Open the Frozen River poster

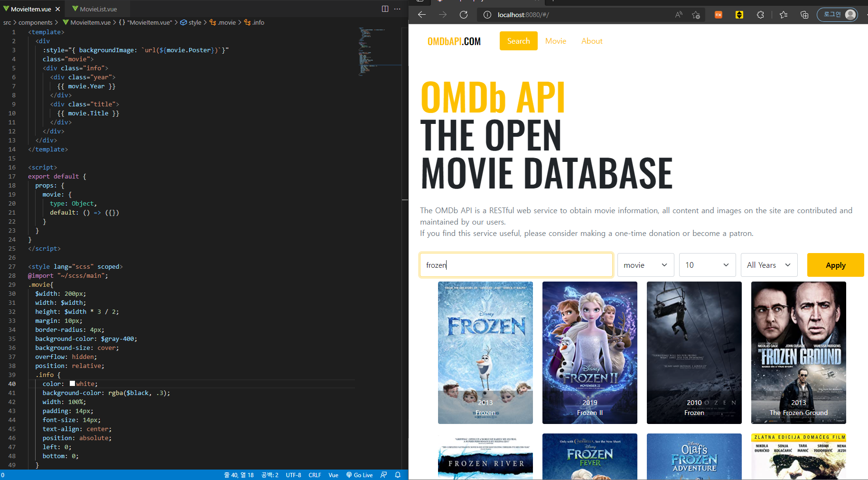[x=485, y=456]
